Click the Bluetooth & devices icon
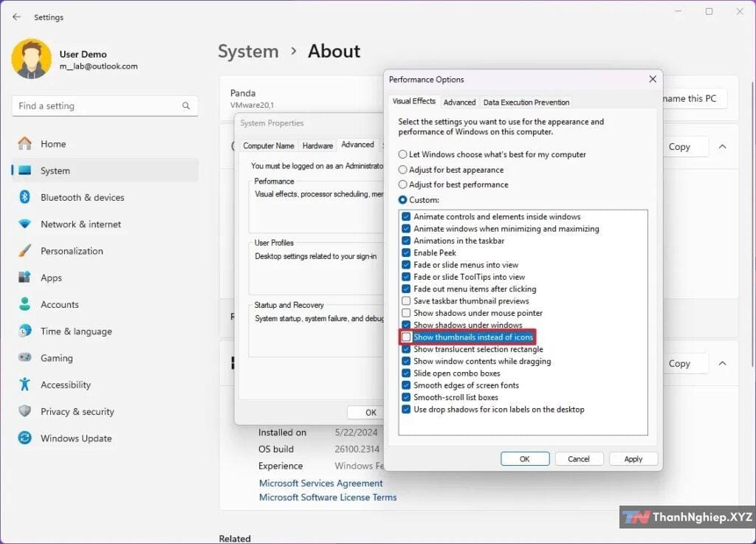The image size is (756, 544). [25, 197]
